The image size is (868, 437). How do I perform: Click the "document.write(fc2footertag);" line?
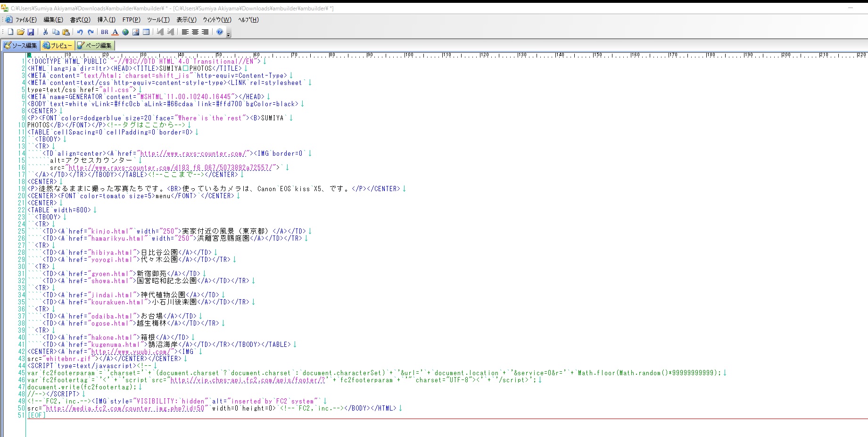[x=82, y=387]
